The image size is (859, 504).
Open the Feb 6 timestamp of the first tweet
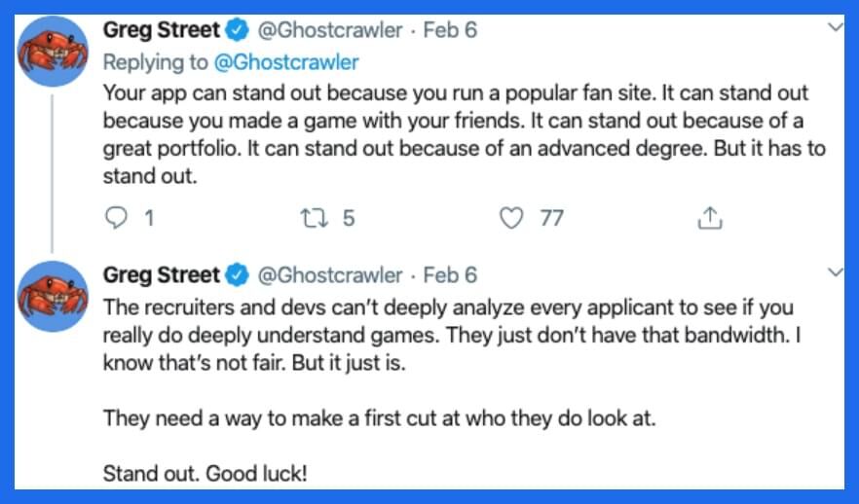pos(450,30)
